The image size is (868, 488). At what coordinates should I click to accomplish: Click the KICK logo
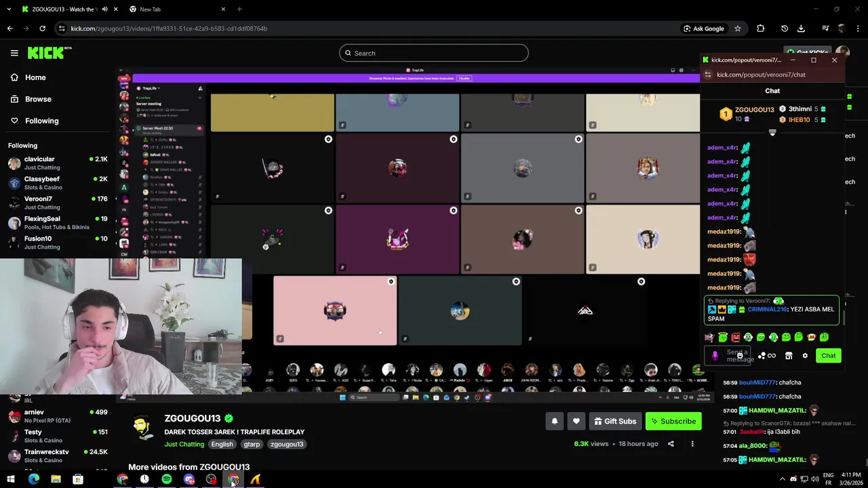point(50,53)
